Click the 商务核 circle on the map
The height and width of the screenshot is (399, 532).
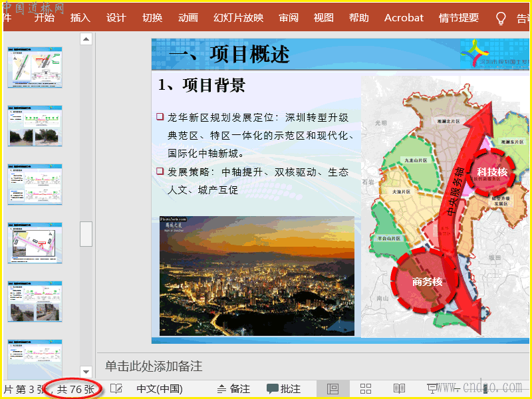[x=424, y=280]
